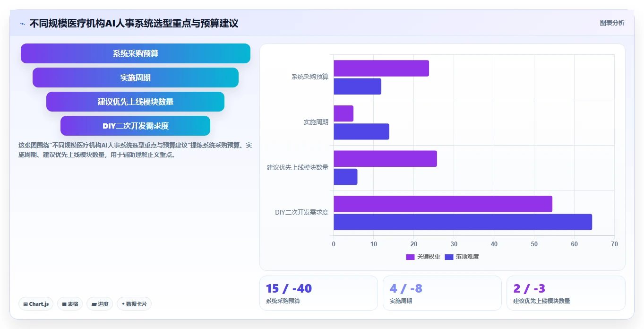The height and width of the screenshot is (329, 644).
Task: Select the 建议优先上线模块数量 funnel stage
Action: (x=136, y=102)
